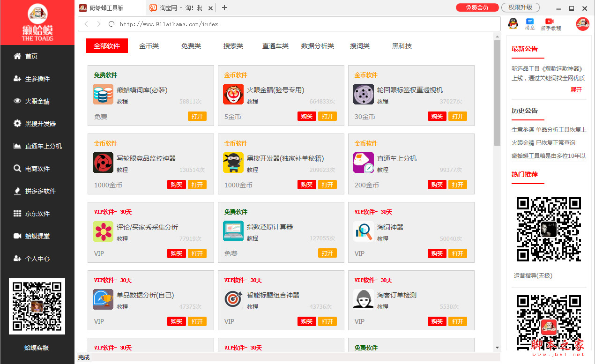Open a new tab with plus button

[x=224, y=7]
